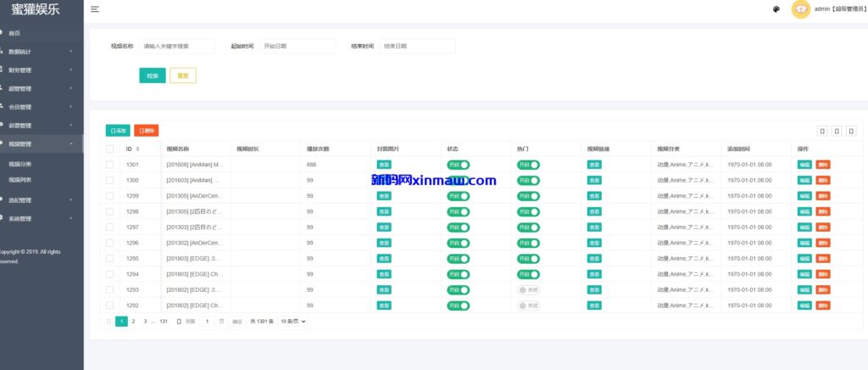Screen dimensions: 868x370
Task: Check the select-all checkbox in table header
Action: [109, 149]
